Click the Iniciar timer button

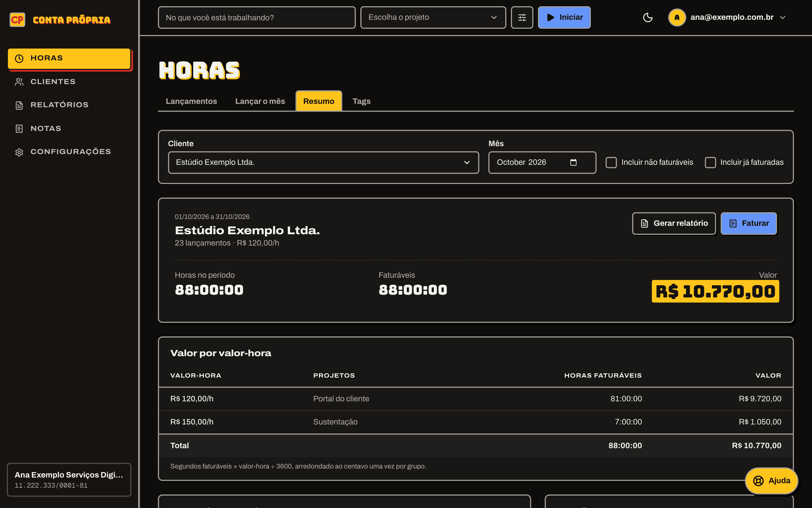pyautogui.click(x=564, y=17)
